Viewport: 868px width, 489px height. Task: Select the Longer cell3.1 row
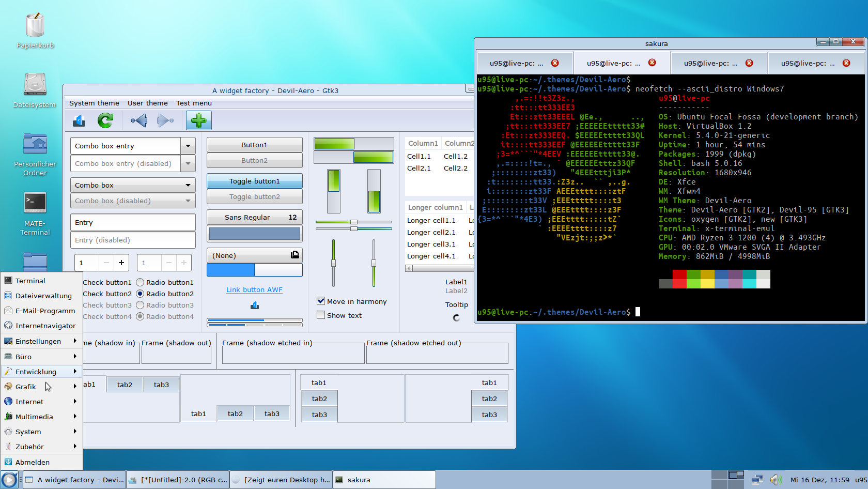tap(440, 244)
